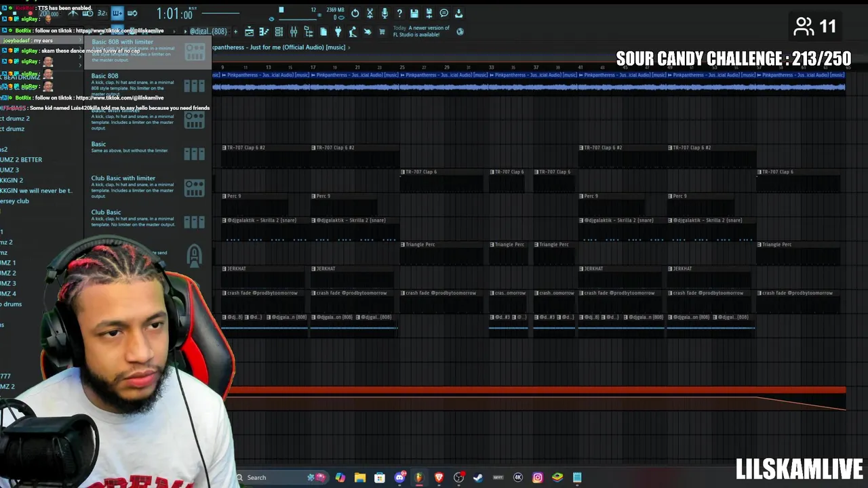Save the project with floppy icon
The image size is (868, 488).
(x=414, y=14)
